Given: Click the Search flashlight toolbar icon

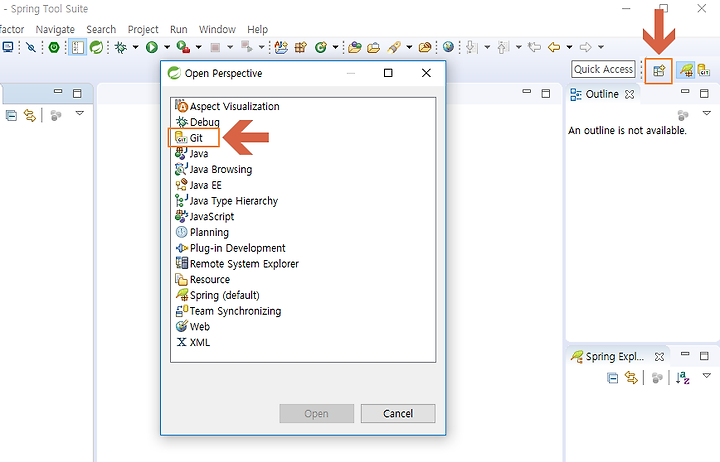Looking at the screenshot, I should pyautogui.click(x=394, y=47).
